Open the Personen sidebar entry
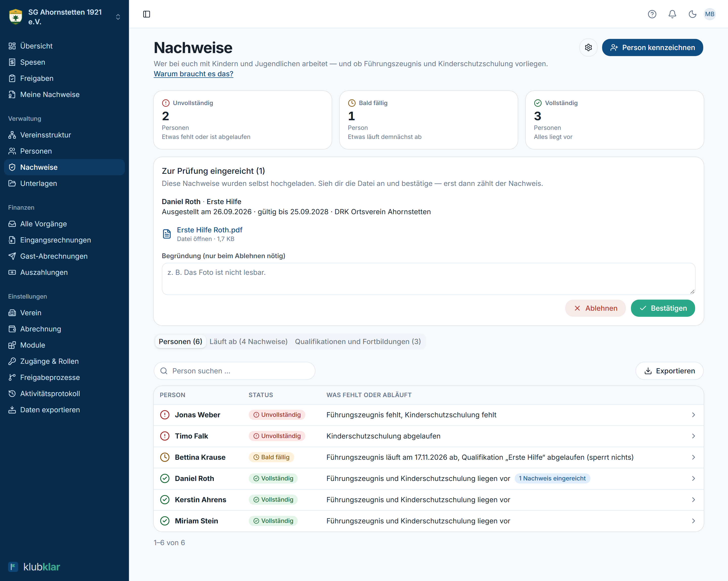The width and height of the screenshot is (728, 581). click(x=64, y=151)
